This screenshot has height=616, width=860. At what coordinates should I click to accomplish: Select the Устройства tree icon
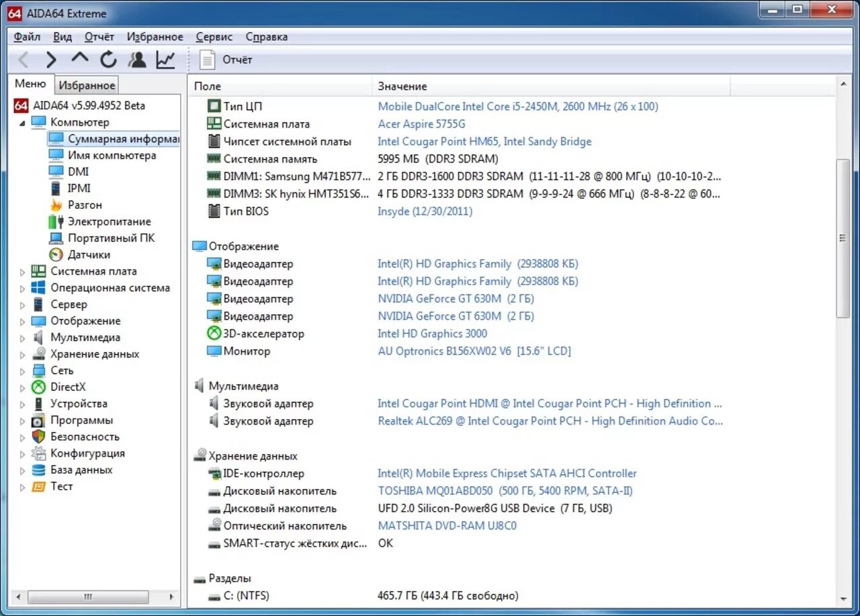point(38,404)
